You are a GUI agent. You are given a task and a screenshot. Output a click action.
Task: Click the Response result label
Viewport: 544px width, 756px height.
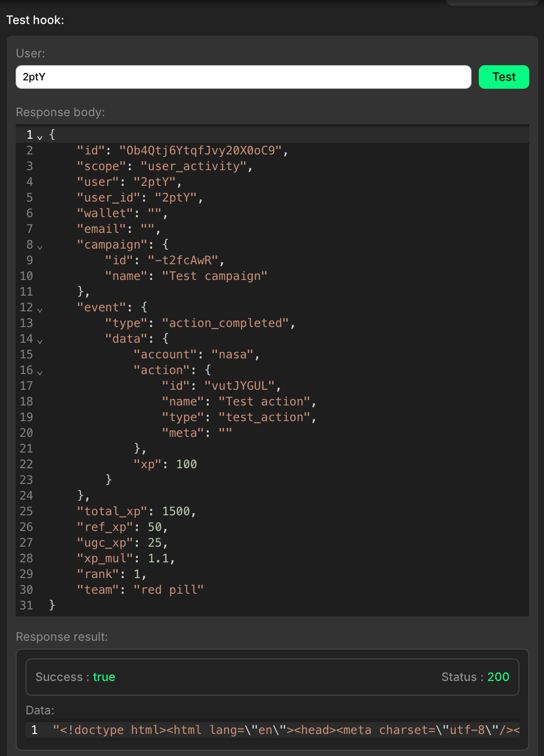(x=62, y=637)
